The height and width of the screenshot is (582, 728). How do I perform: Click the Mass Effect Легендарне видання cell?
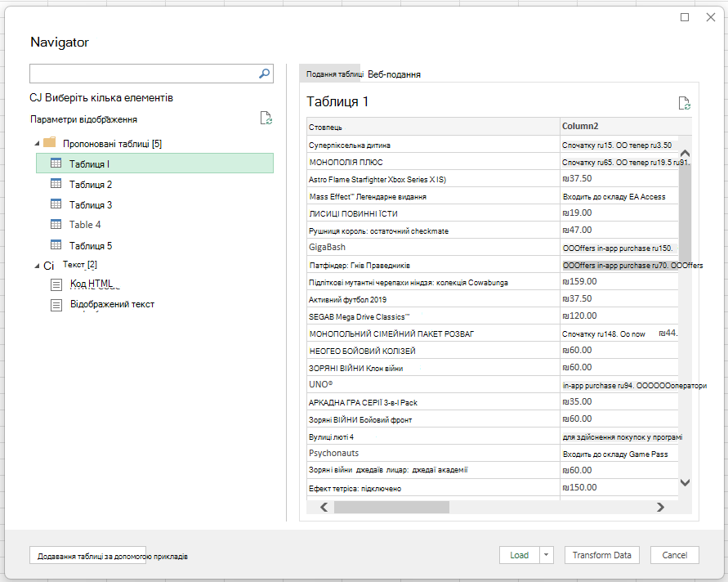click(433, 196)
